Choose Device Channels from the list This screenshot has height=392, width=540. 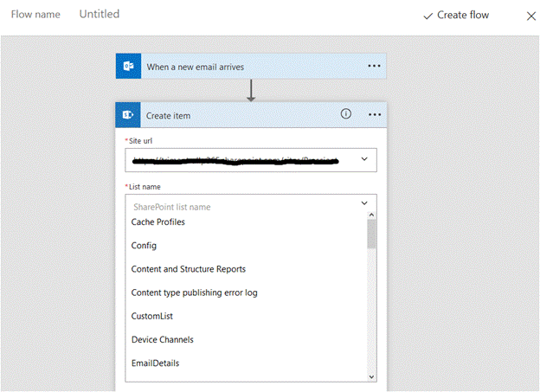click(162, 339)
